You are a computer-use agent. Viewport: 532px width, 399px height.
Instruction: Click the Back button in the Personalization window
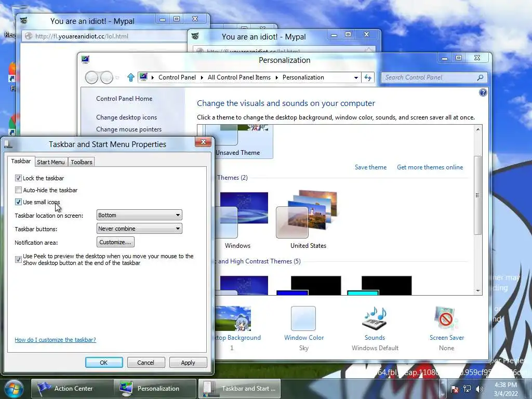click(91, 78)
